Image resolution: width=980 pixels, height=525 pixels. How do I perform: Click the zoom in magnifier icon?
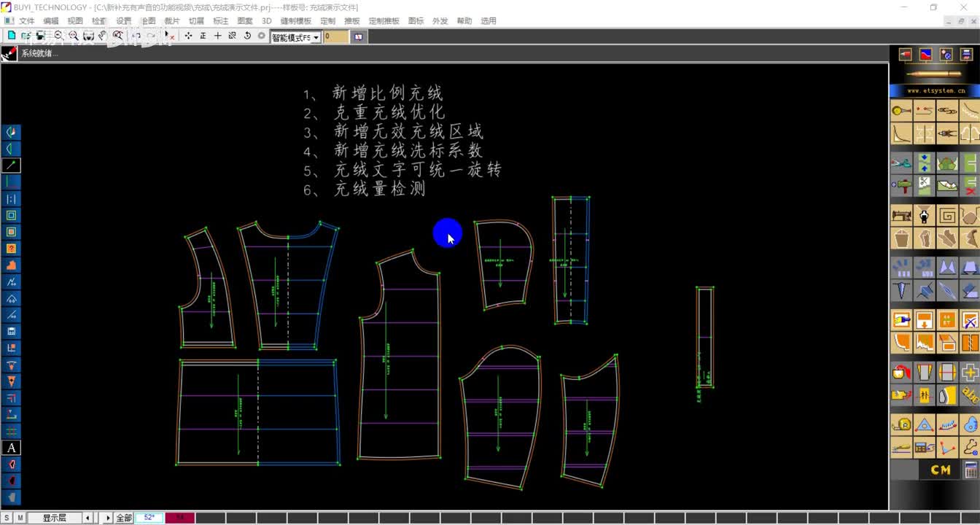pos(74,36)
